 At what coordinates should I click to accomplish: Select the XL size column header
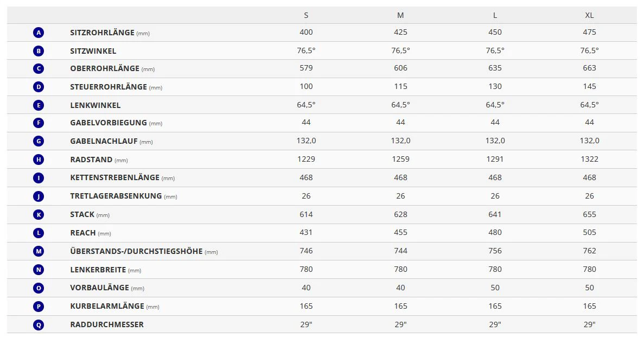589,15
